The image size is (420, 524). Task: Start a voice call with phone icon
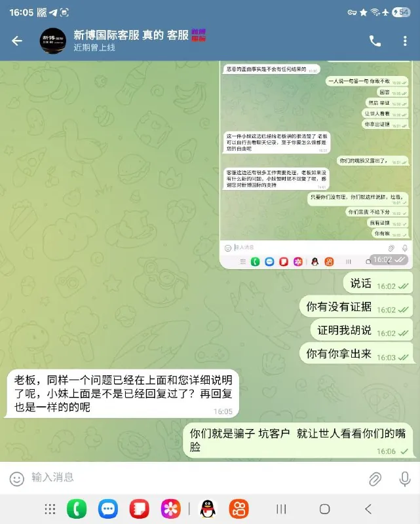tap(375, 41)
